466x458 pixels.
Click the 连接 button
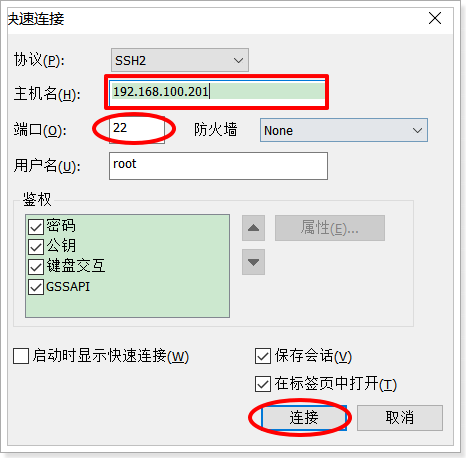[x=304, y=418]
